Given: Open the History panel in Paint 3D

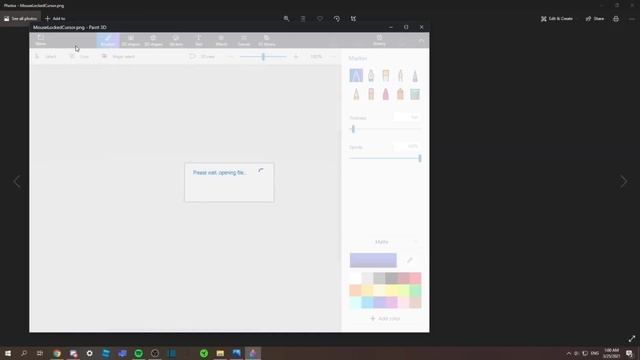Looking at the screenshot, I should tap(379, 40).
